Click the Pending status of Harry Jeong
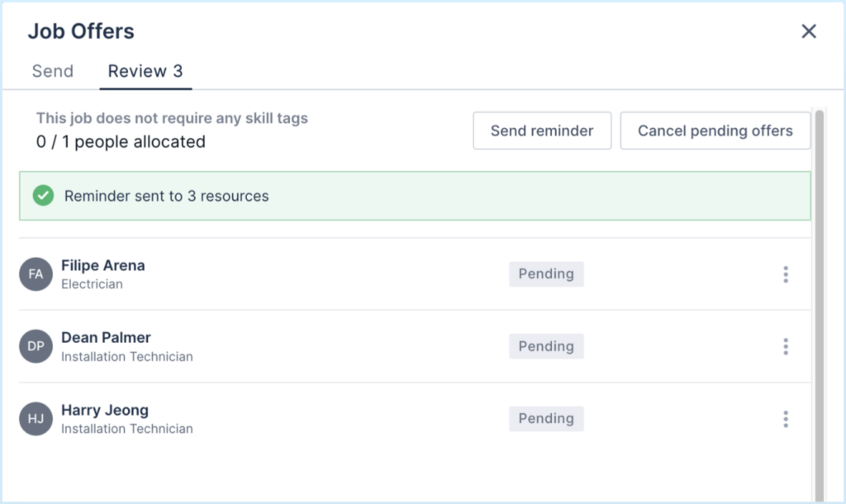 [546, 419]
